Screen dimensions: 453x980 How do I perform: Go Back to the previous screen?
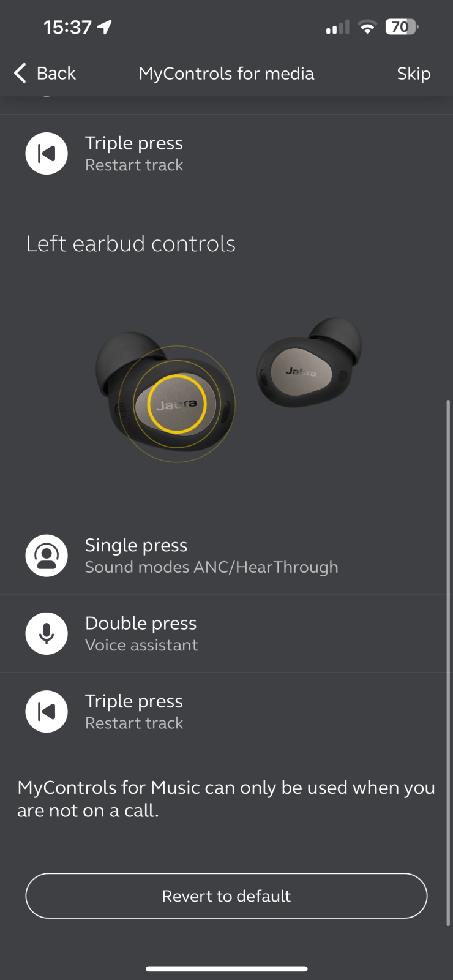[x=45, y=73]
